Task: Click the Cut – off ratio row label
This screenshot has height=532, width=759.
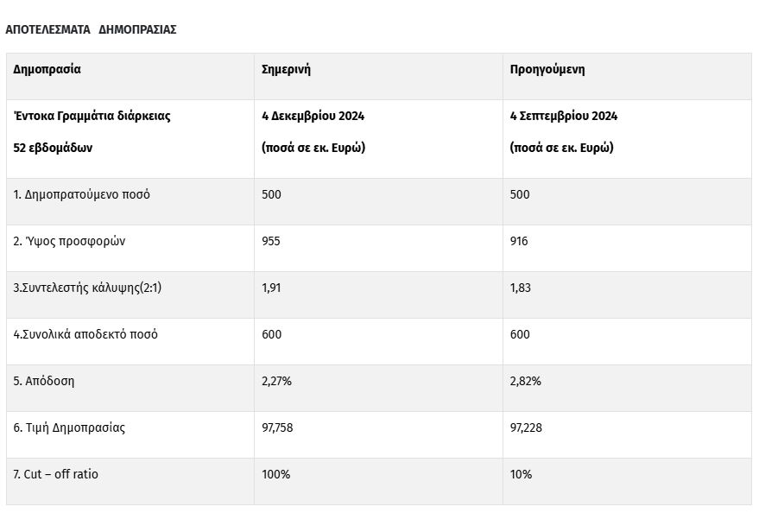Action: pyautogui.click(x=56, y=474)
